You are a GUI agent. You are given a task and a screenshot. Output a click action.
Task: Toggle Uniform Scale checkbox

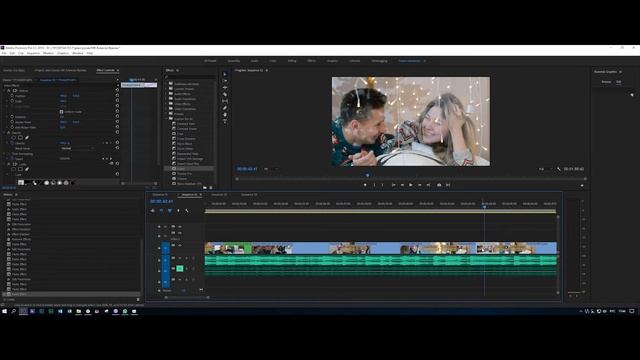click(x=62, y=111)
